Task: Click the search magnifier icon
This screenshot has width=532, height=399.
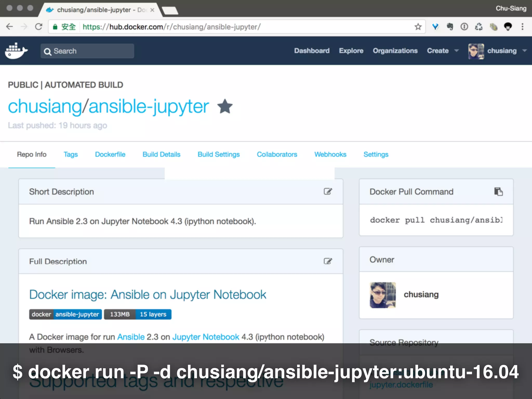Action: [x=47, y=51]
